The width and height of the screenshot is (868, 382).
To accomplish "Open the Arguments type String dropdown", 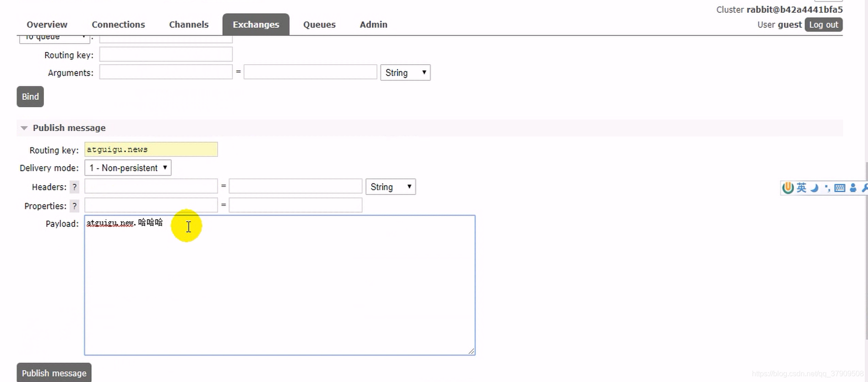I will (x=405, y=72).
